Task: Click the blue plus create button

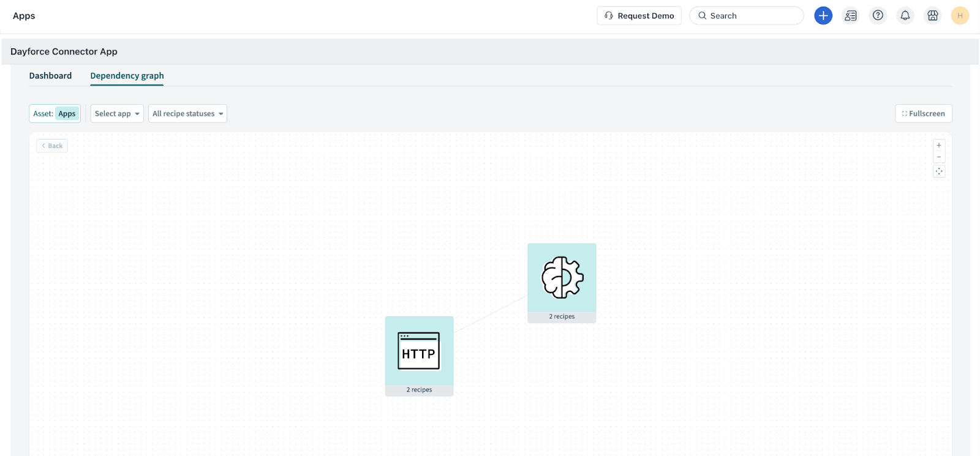Action: (823, 16)
